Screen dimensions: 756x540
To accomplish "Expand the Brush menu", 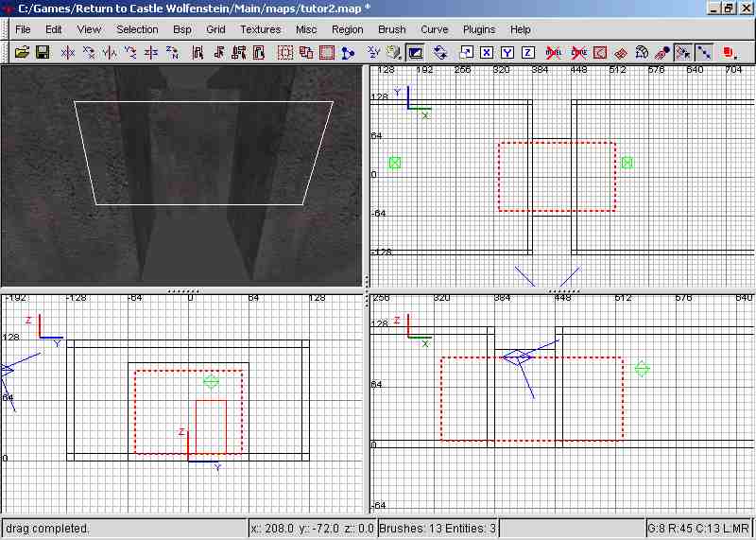I will [x=391, y=29].
